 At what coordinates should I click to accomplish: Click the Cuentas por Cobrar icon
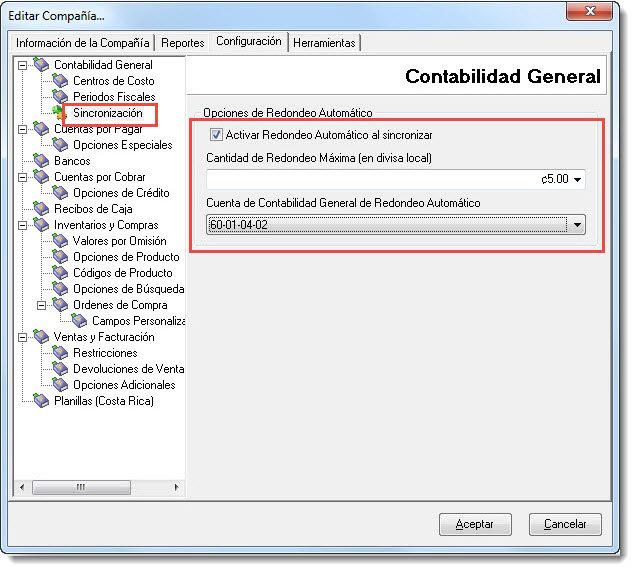pos(41,177)
